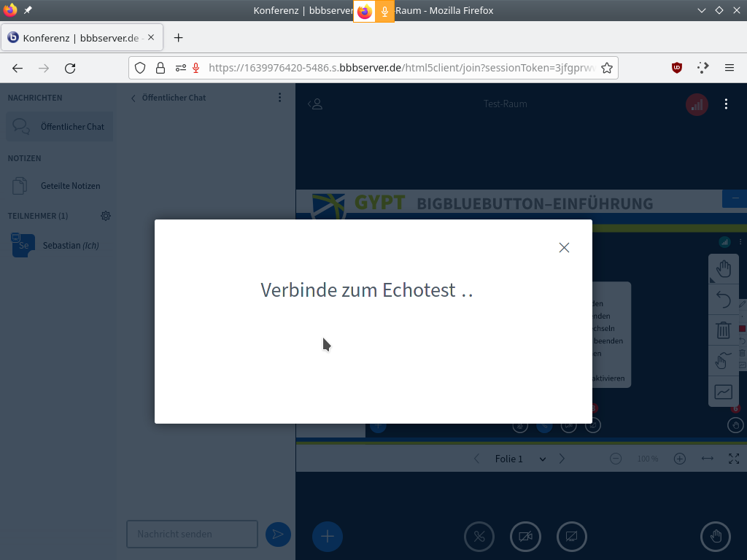
Task: Click the Nachricht senden input field
Action: coord(192,534)
